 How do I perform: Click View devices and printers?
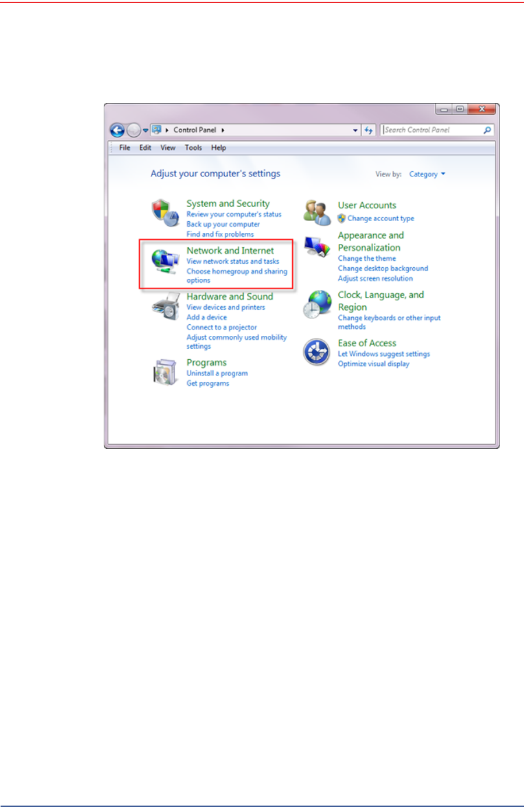[x=225, y=307]
